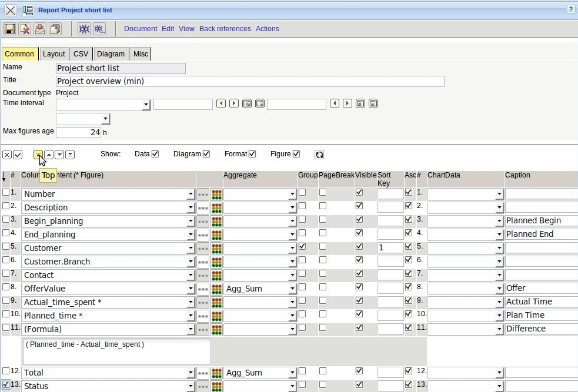Toggle the Show Diagram checkbox
Screen dimensions: 578x392
[x=206, y=154]
